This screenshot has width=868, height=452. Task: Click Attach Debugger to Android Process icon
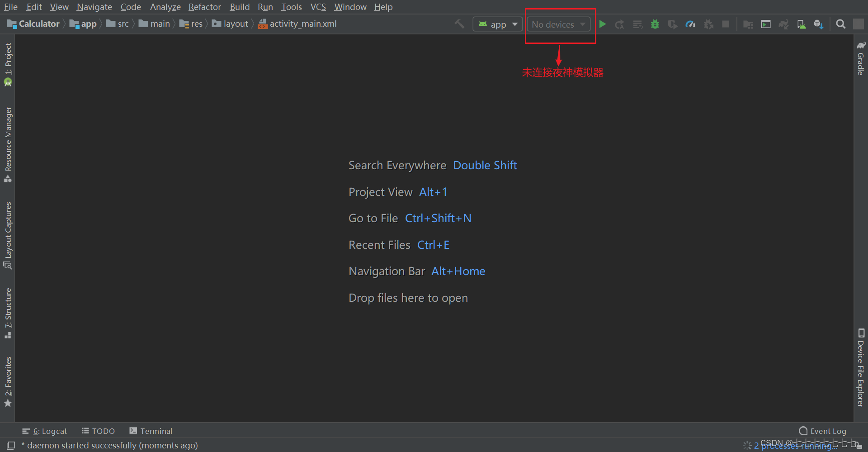(x=708, y=24)
